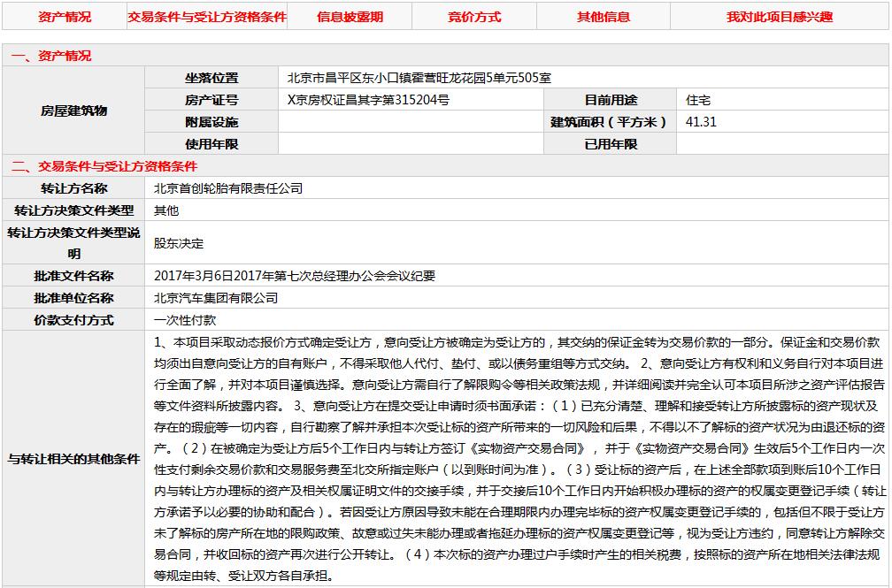Click the 一、资产情况 section header
The width and height of the screenshot is (892, 588).
(x=51, y=56)
